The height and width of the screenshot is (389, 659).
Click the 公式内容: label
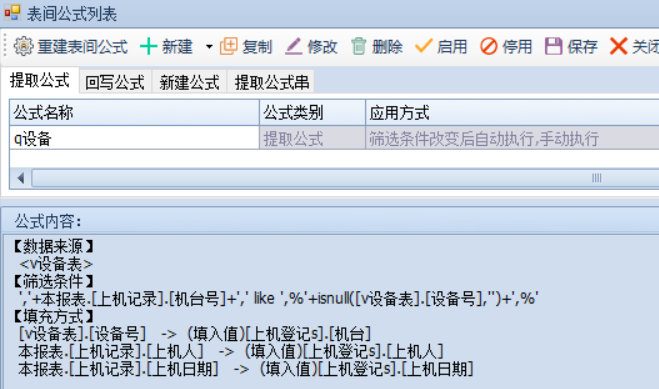(48, 221)
